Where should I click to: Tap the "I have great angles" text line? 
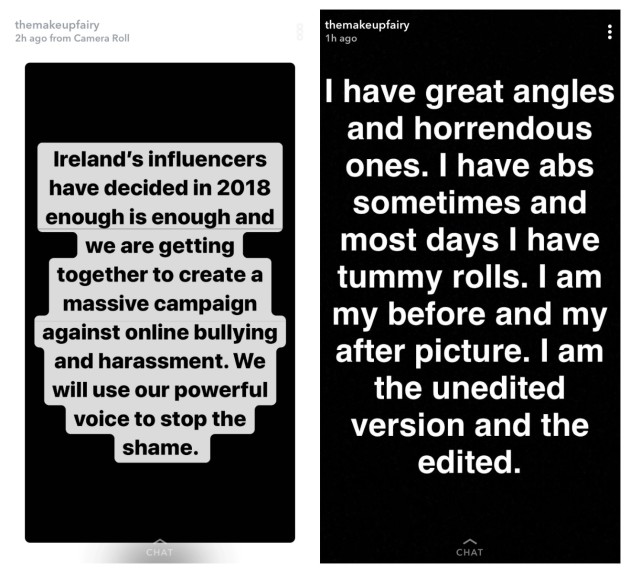(469, 92)
